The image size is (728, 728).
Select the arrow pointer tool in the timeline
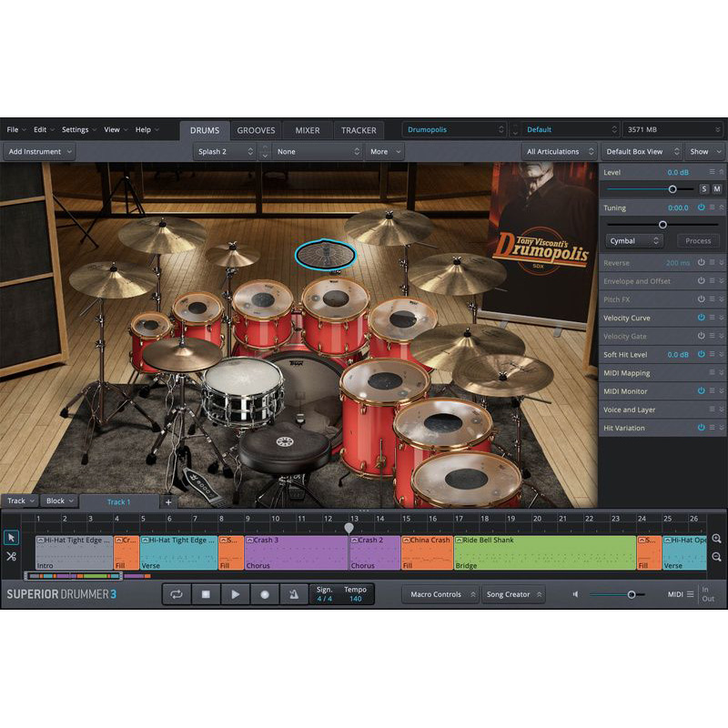tap(11, 538)
